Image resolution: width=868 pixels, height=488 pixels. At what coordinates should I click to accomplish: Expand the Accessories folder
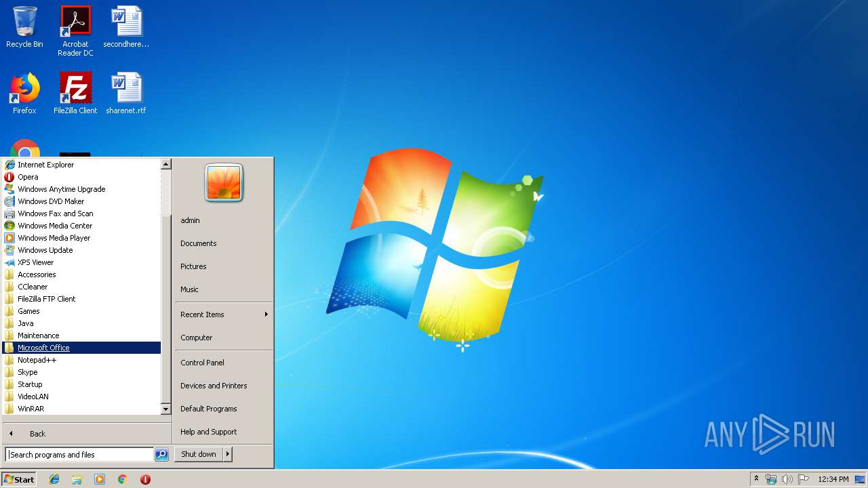click(x=81, y=274)
